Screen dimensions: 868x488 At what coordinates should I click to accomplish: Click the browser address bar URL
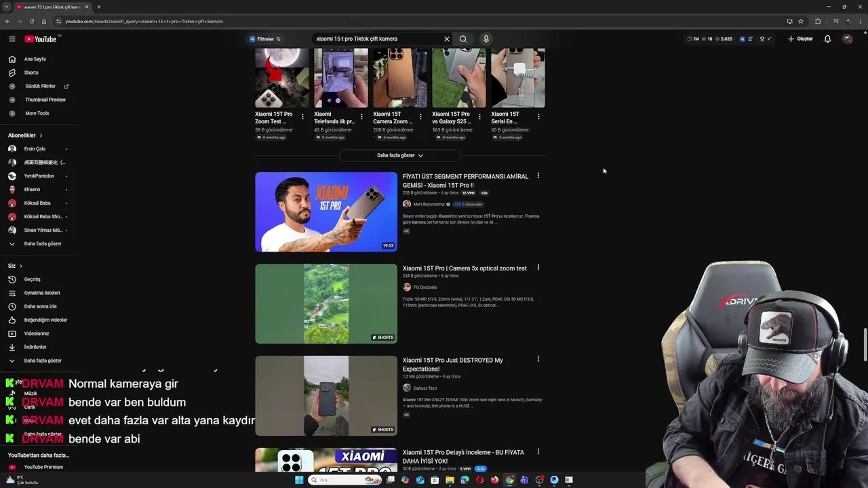[144, 22]
